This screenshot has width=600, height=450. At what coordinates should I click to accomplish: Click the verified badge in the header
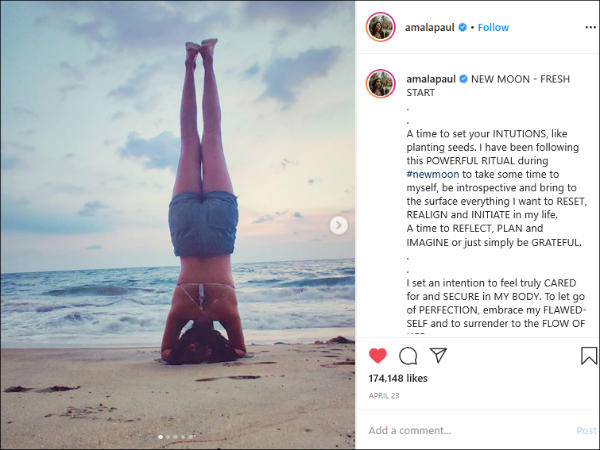[463, 28]
